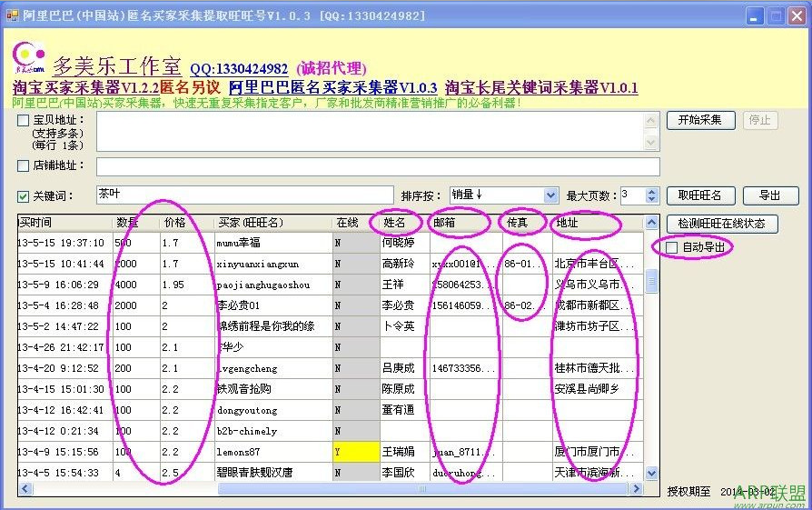Click the 多美乐 studio logo icon

29,57
